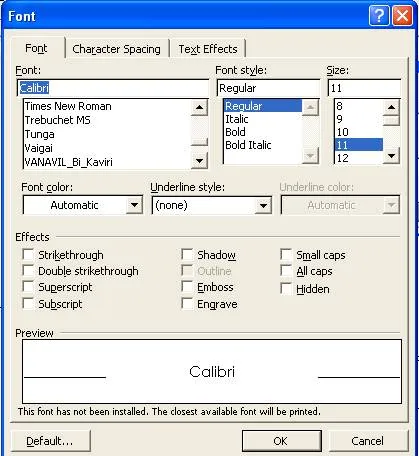Open the Font color dropdown
419x456 pixels.
pos(134,205)
